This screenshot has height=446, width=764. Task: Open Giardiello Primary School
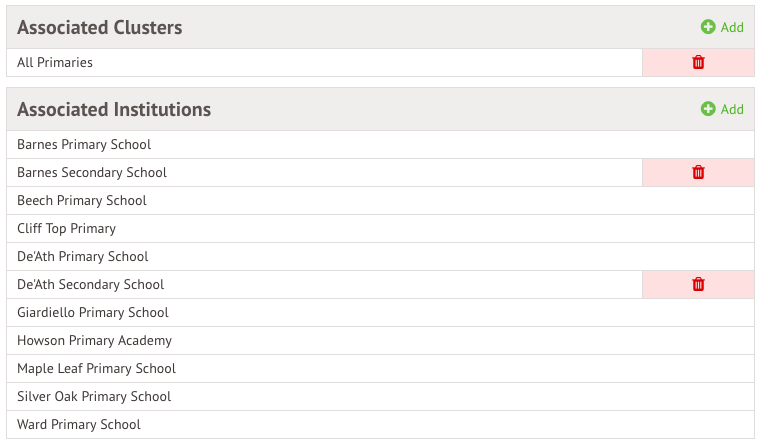[93, 313]
